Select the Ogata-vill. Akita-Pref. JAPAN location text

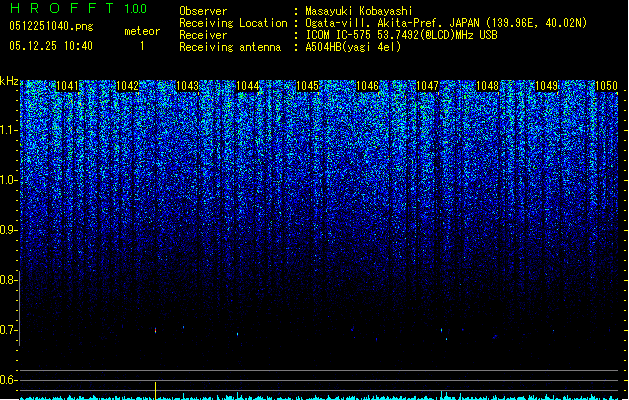tap(446, 23)
